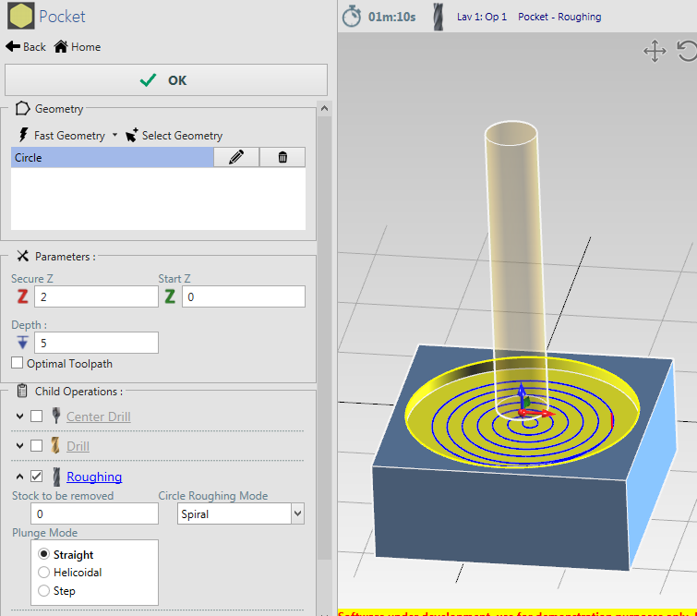Expand the Drill operation chevron
697x616 pixels.
pos(19,446)
